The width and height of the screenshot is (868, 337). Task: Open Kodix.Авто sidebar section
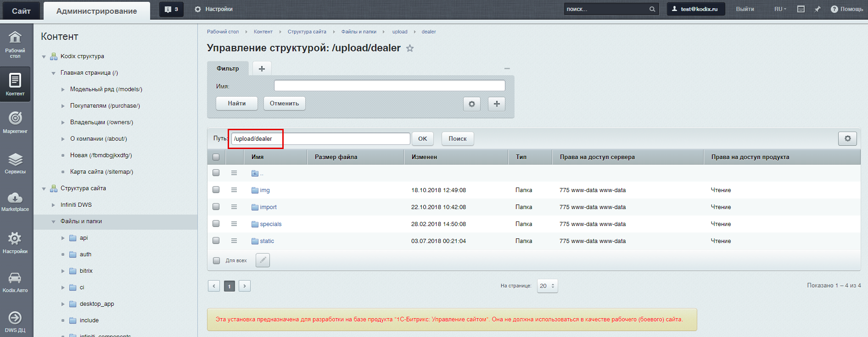point(15,282)
